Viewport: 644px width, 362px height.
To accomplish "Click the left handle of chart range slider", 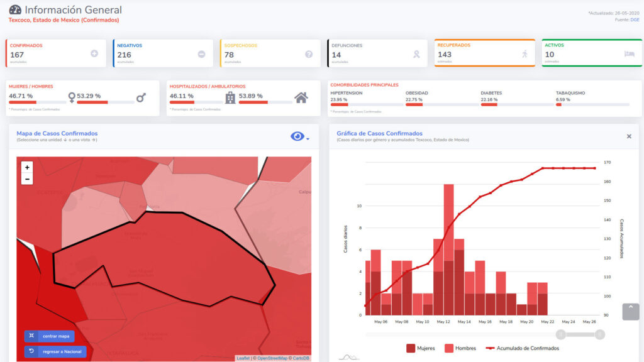I will (x=561, y=334).
